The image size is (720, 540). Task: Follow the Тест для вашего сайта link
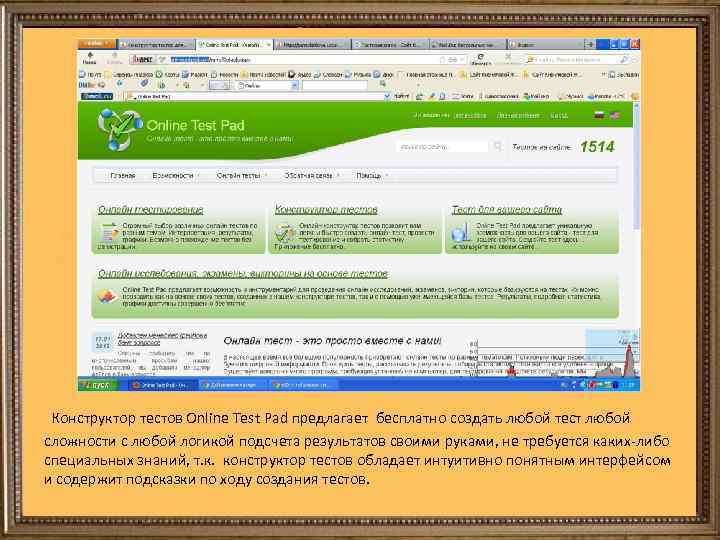(x=506, y=209)
